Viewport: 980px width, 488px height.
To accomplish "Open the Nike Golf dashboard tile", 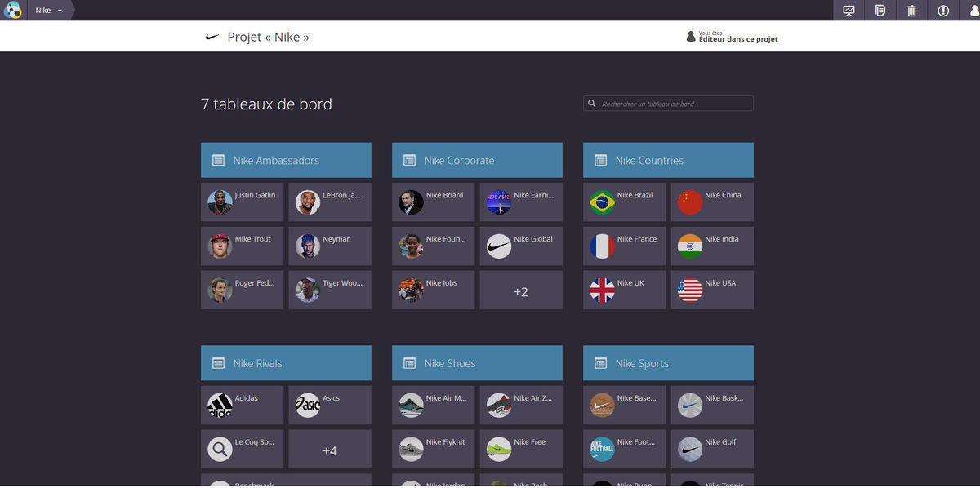I will coord(712,450).
